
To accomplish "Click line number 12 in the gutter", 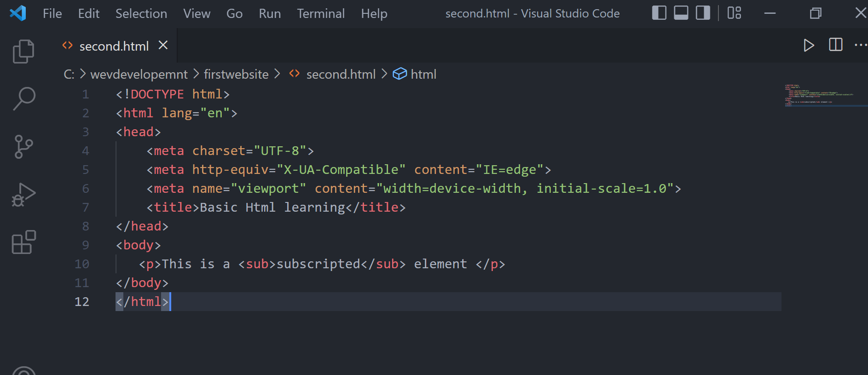I will click(x=82, y=301).
